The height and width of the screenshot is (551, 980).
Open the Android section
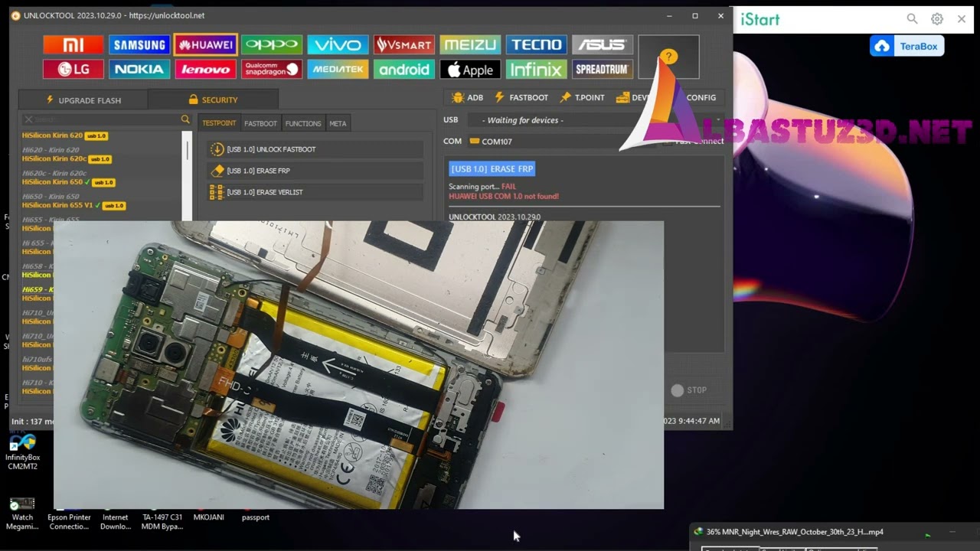tap(404, 70)
